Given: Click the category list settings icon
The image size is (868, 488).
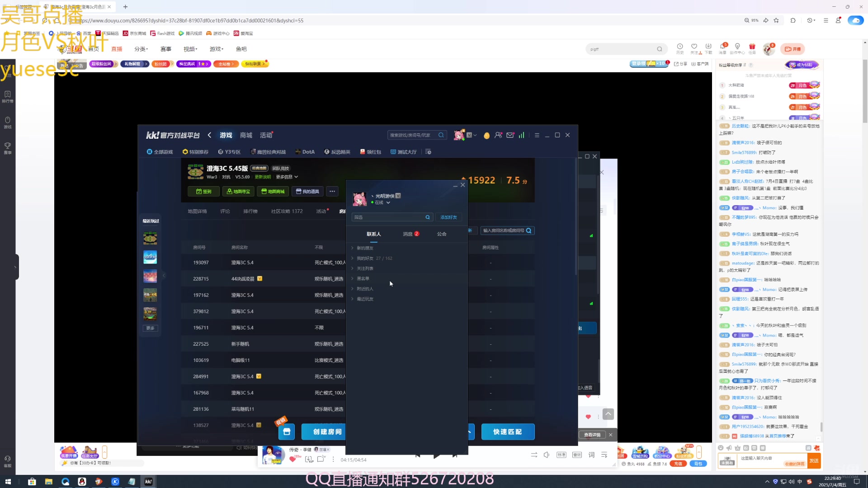Looking at the screenshot, I should (428, 152).
